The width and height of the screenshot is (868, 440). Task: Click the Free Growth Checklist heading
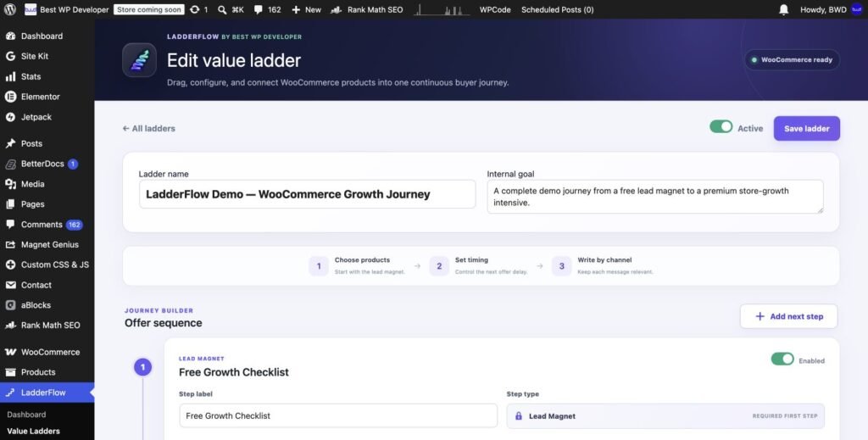(x=234, y=372)
